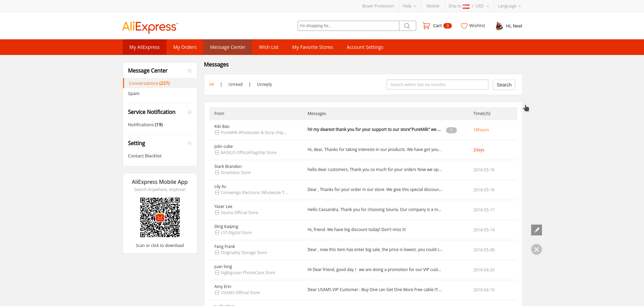This screenshot has height=306, width=644.
Task: Open the Language dropdown
Action: click(509, 6)
